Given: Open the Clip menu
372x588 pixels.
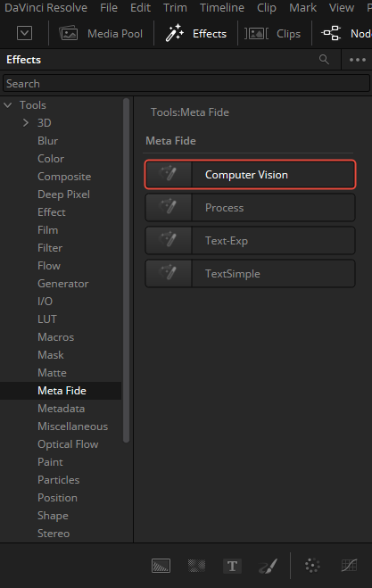Looking at the screenshot, I should (x=266, y=7).
